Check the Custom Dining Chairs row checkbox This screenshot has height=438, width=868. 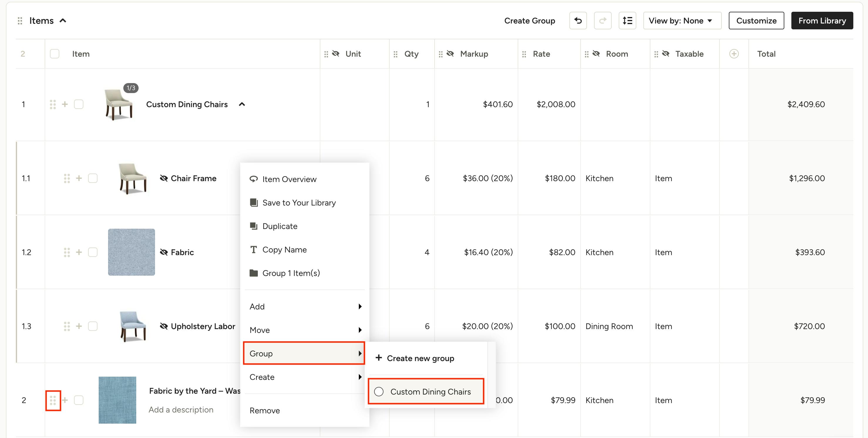tap(79, 105)
